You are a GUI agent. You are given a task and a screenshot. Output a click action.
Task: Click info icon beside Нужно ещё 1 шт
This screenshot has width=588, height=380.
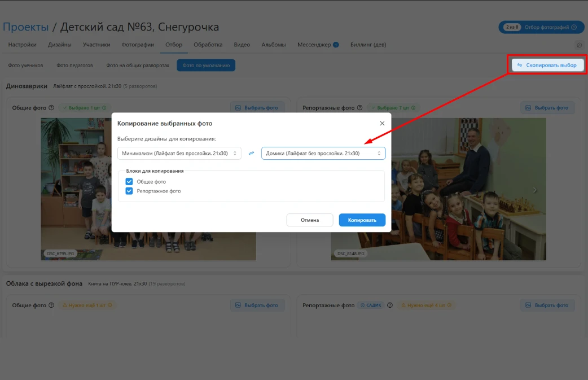(x=110, y=305)
